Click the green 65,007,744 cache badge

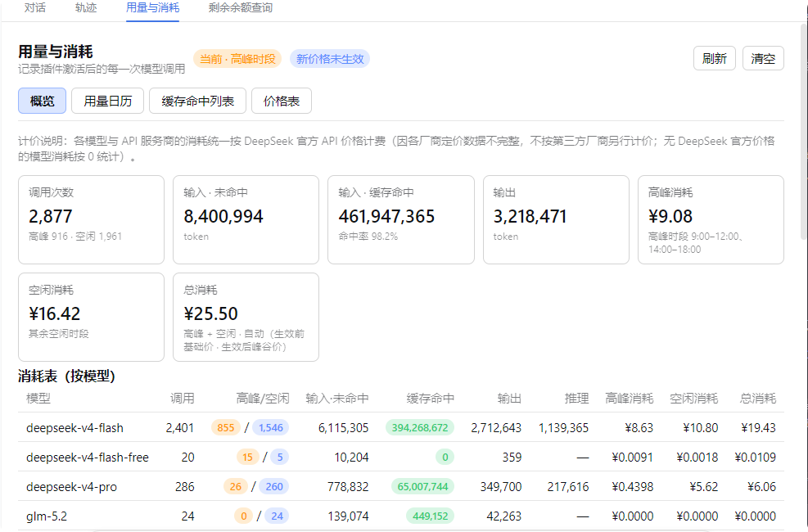(x=422, y=486)
